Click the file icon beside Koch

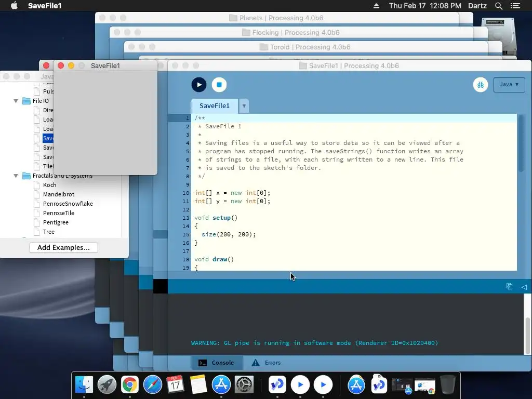[x=37, y=185]
